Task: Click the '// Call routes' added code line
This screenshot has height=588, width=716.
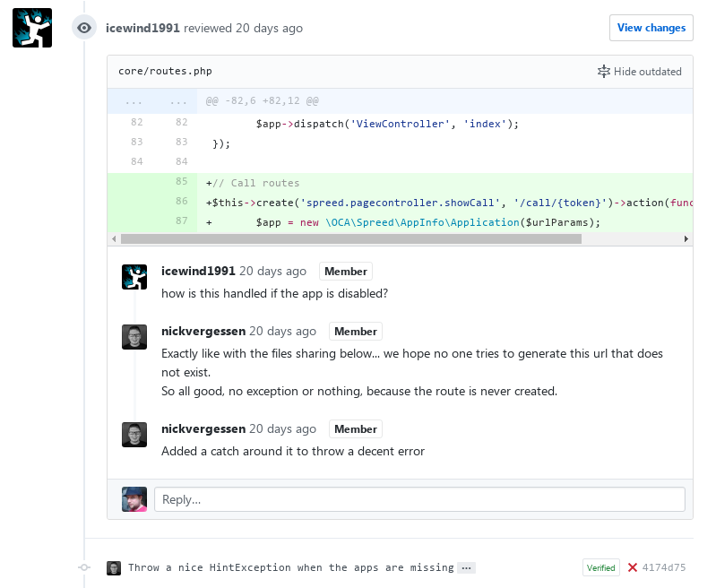Action: click(x=253, y=183)
